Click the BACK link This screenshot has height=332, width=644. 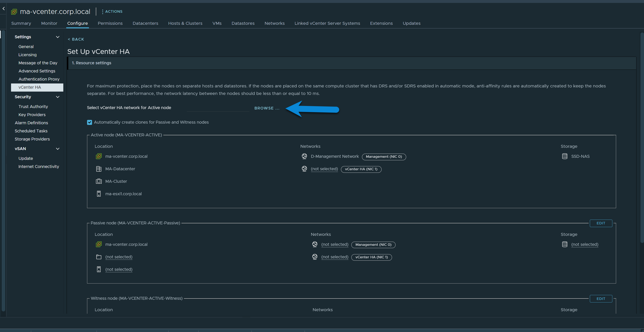pos(76,39)
